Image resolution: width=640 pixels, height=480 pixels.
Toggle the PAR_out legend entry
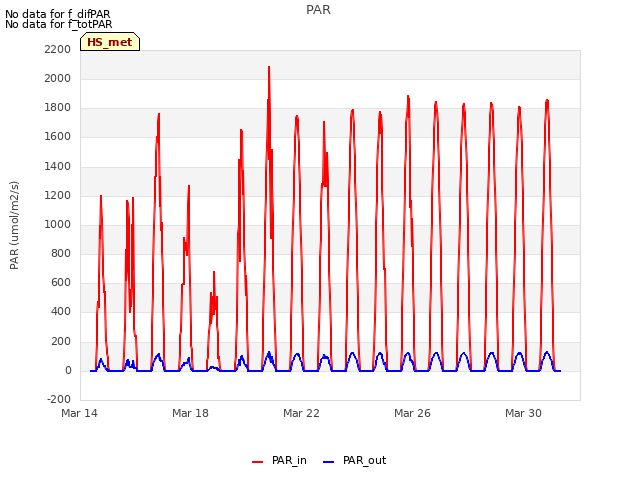tap(354, 460)
